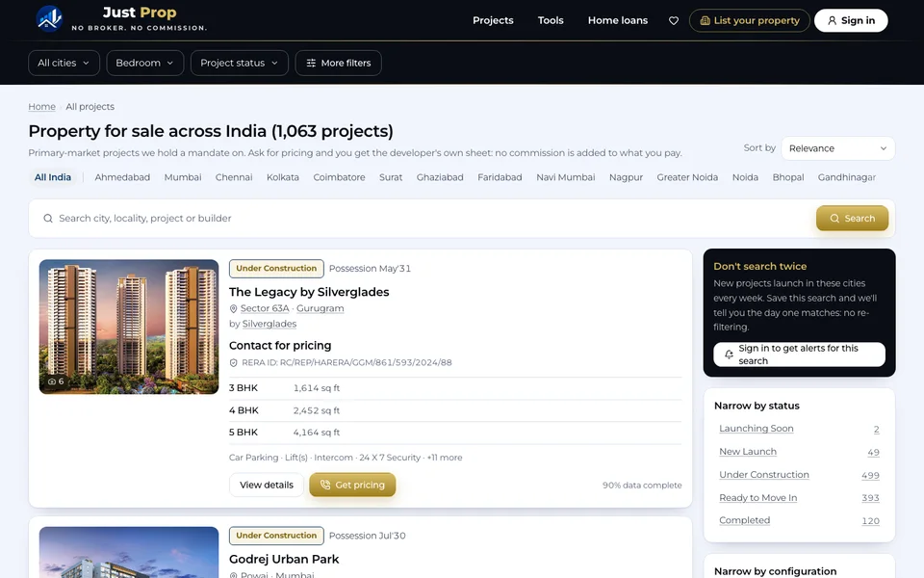Open the Sector 63A locality link
Viewport: 924px width, 578px height.
point(265,308)
